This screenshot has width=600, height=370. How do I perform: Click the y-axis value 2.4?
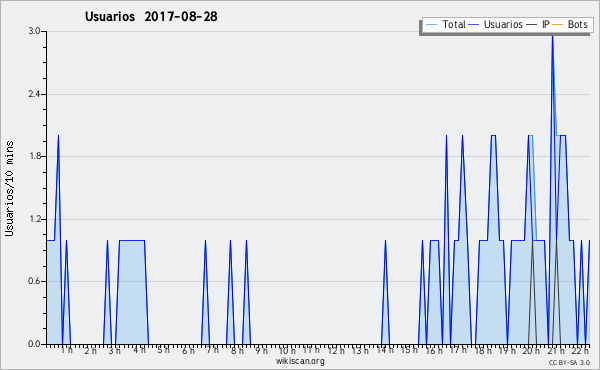click(x=34, y=94)
